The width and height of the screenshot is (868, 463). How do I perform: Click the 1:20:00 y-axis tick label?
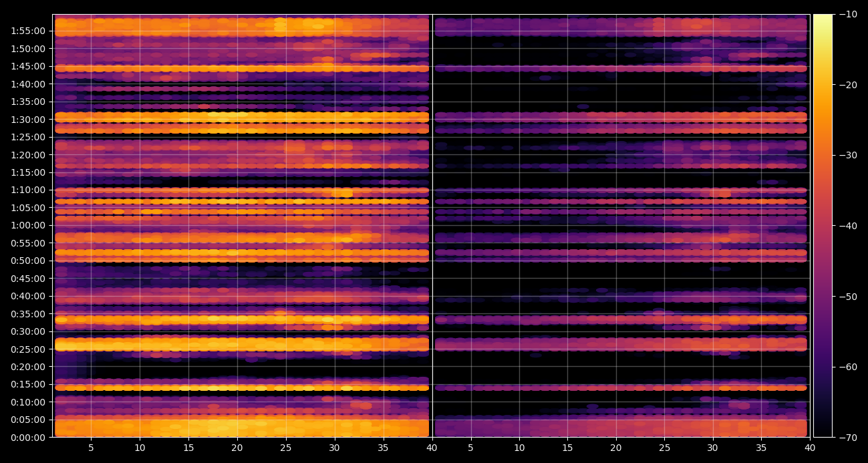(x=29, y=155)
